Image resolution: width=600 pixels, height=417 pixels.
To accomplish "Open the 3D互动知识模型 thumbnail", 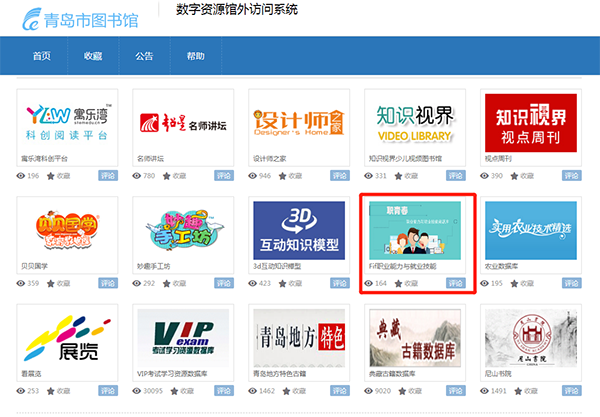I will (299, 230).
